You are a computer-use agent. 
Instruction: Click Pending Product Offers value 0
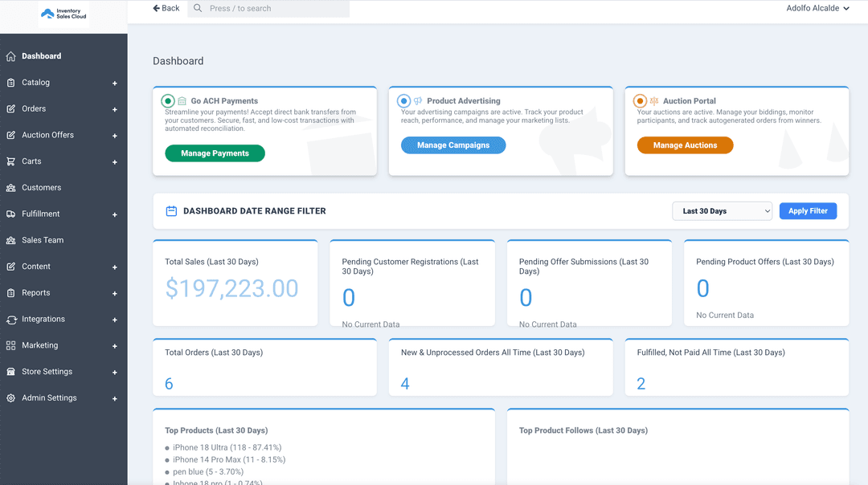(x=702, y=288)
